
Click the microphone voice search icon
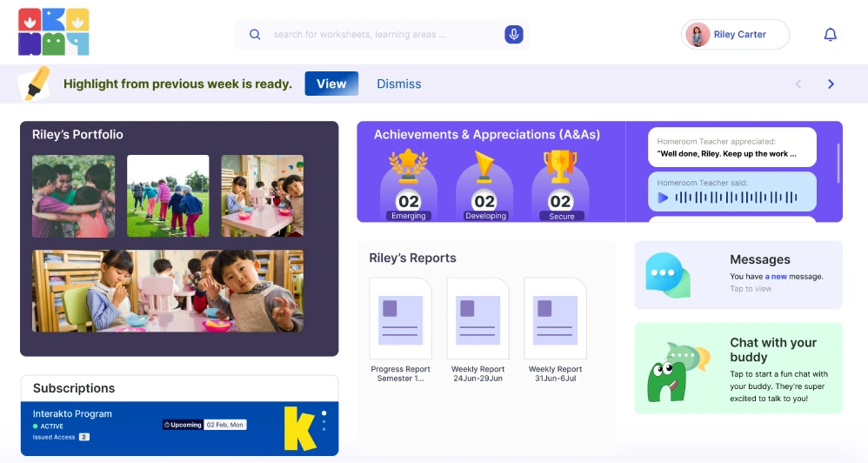tap(513, 35)
